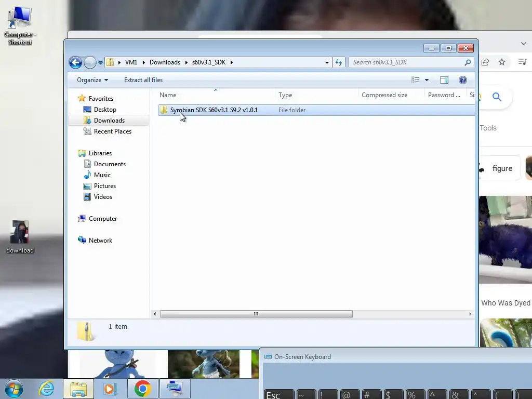Sort by the Name column header
Image resolution: width=532 pixels, height=399 pixels.
pos(216,95)
